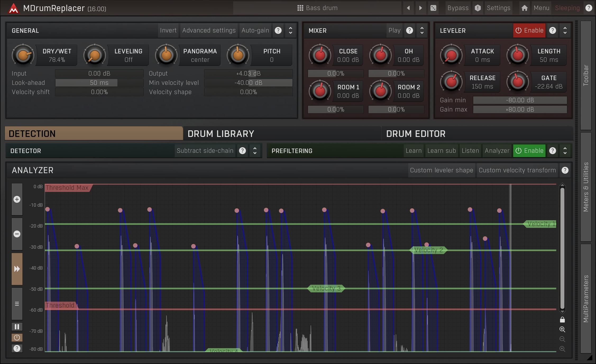The height and width of the screenshot is (364, 596).
Task: Open help for the General panel
Action: pyautogui.click(x=278, y=30)
